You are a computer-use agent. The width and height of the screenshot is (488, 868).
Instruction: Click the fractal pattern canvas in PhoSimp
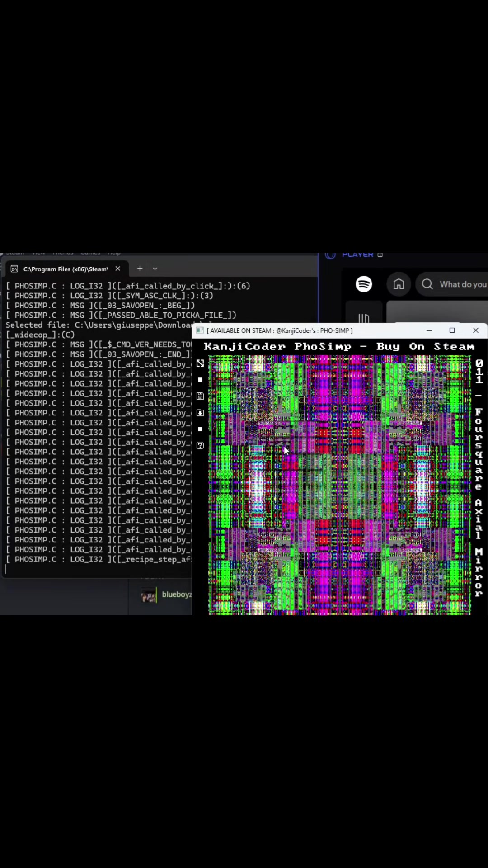339,485
